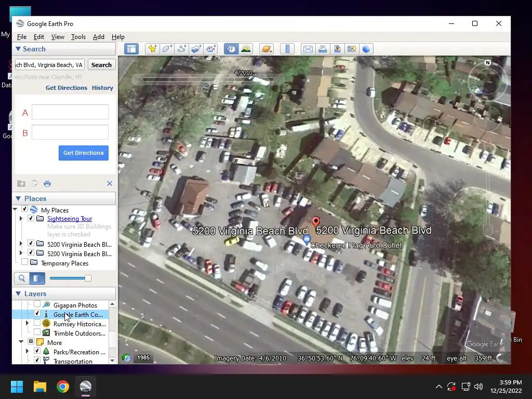Viewport: 532px width, 399px height.
Task: Click the historical imagery 1985 clock icon
Action: tap(127, 357)
